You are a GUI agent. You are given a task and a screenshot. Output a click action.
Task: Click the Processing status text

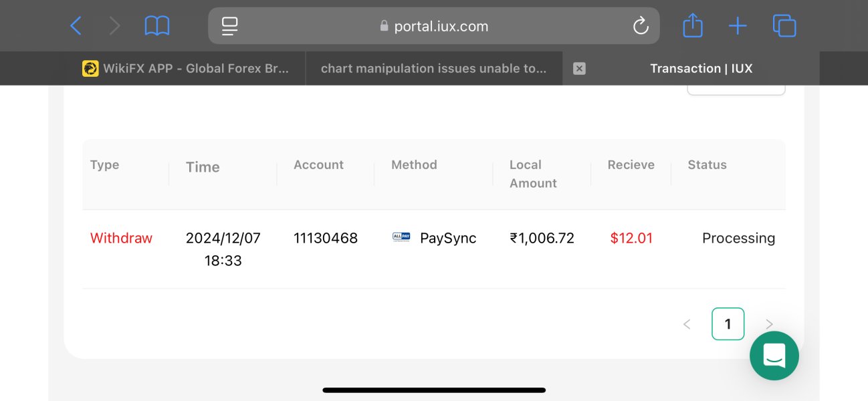[738, 238]
